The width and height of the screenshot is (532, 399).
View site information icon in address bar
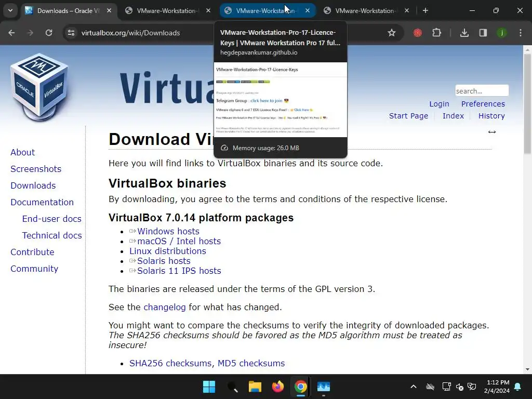click(x=71, y=33)
